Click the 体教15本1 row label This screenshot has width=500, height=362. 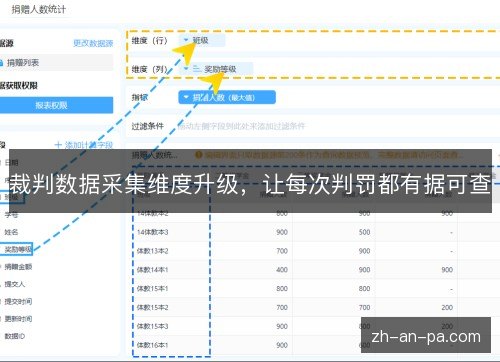click(153, 289)
